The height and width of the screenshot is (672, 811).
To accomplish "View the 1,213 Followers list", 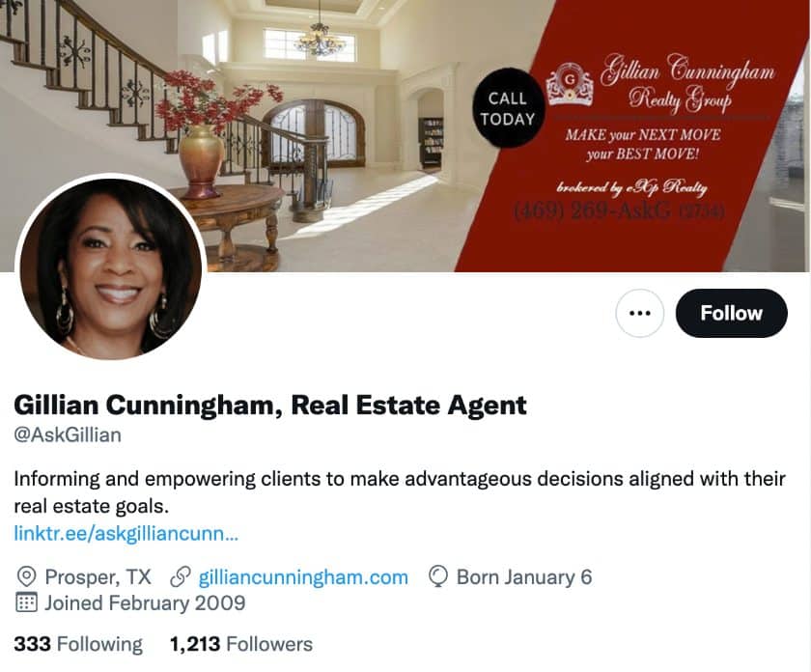I will 241,644.
